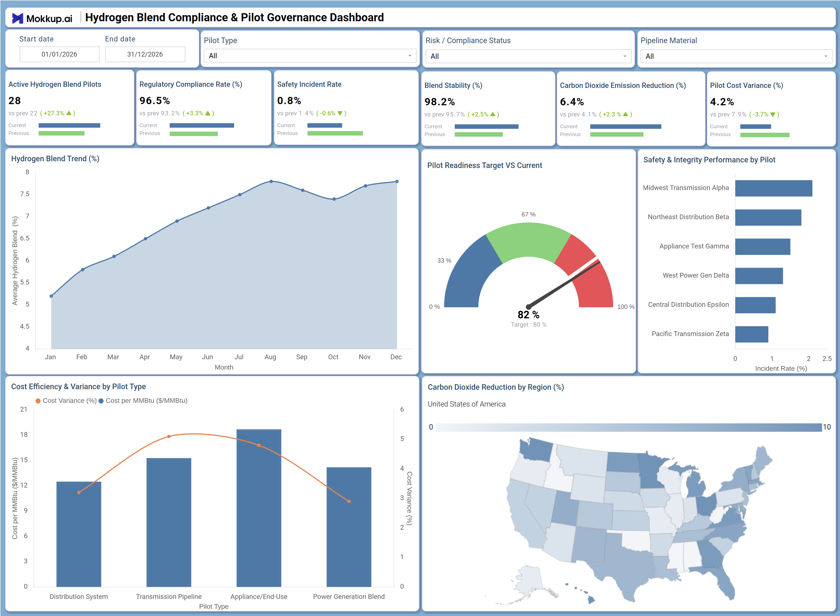Toggle the Cost Variance (%) legend item
The width and height of the screenshot is (840, 616).
(x=66, y=401)
